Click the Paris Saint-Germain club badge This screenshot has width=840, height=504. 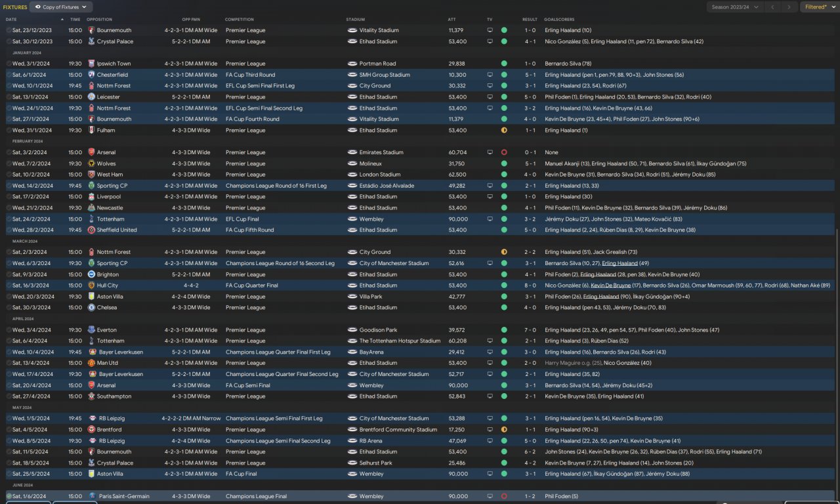[91, 496]
